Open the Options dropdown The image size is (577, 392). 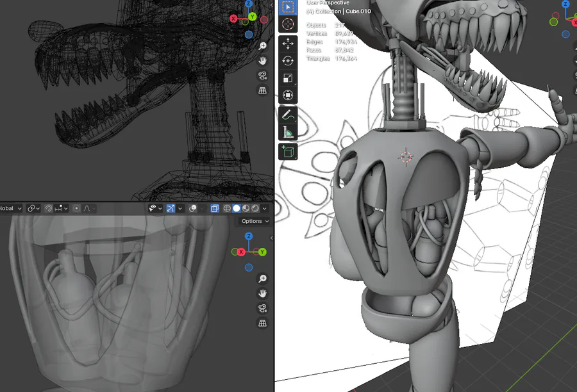[255, 221]
